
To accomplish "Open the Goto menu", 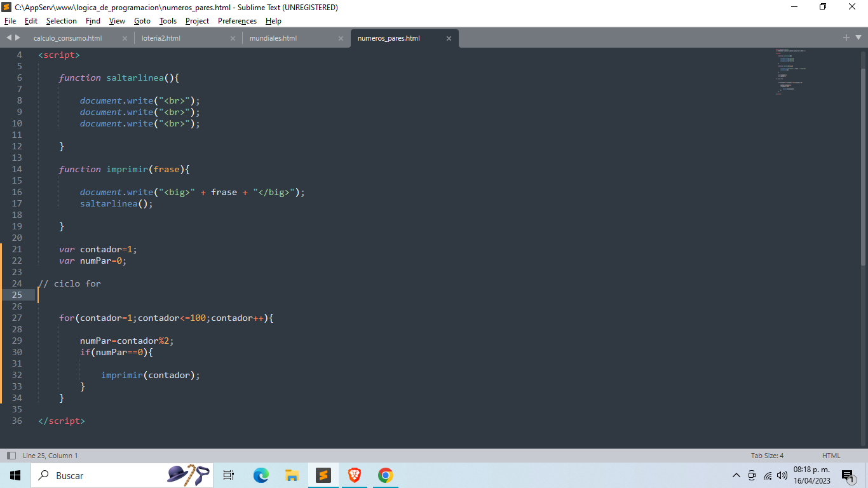I will tap(142, 21).
